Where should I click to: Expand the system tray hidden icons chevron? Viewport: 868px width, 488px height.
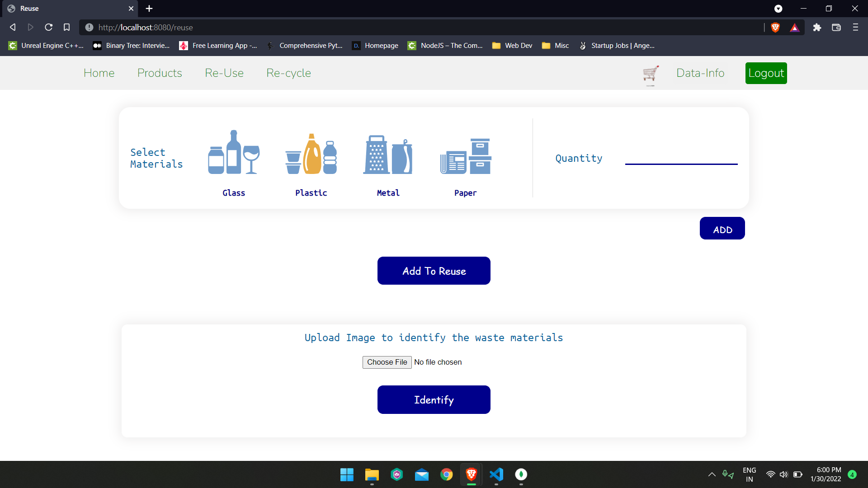(x=712, y=474)
